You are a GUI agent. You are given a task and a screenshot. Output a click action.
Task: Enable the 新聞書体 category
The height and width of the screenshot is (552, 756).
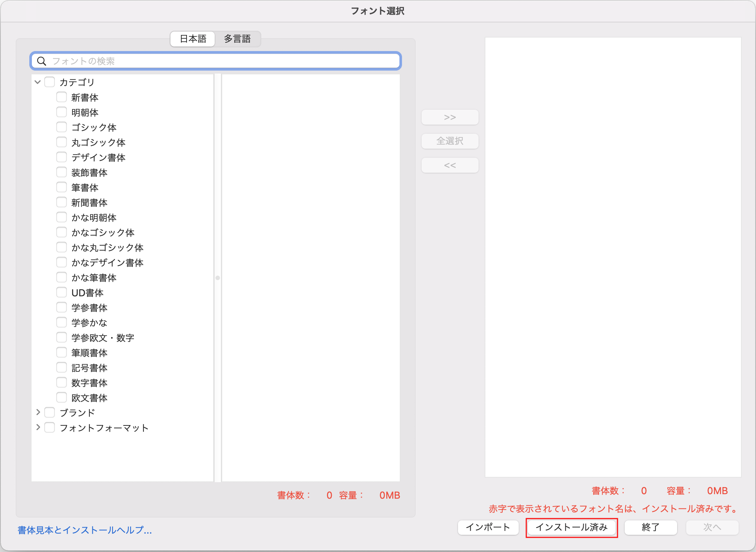(62, 202)
